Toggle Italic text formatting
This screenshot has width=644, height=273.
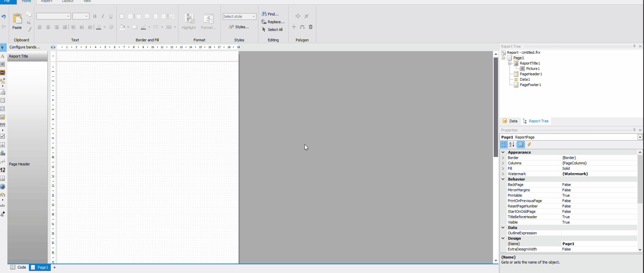point(103,16)
